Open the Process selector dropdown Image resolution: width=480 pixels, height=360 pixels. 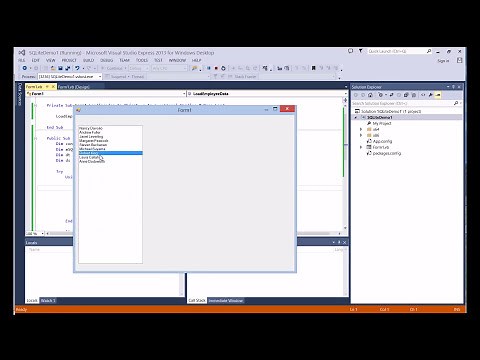(70, 77)
